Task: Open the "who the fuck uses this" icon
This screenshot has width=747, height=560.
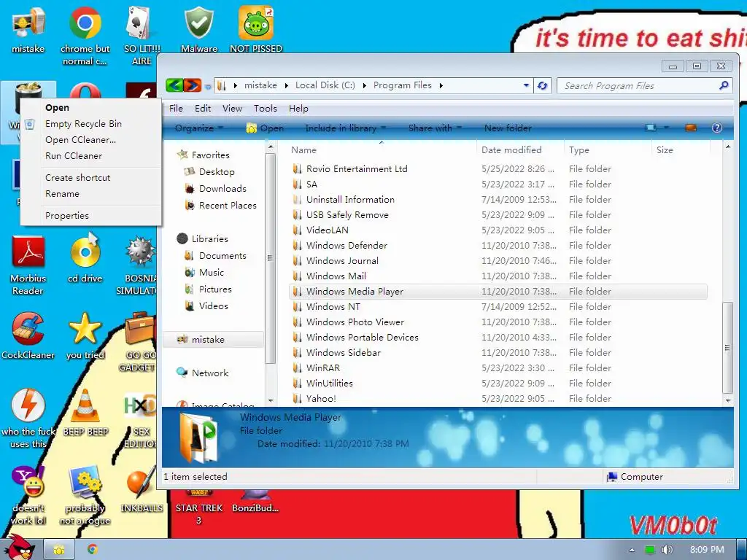Action: [x=28, y=419]
